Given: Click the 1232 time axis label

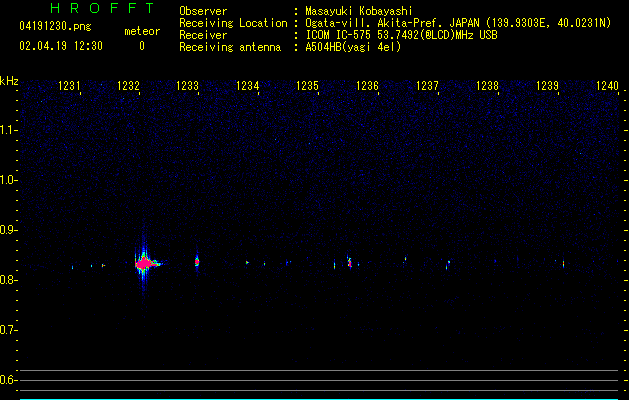Looking at the screenshot, I should 128,86.
